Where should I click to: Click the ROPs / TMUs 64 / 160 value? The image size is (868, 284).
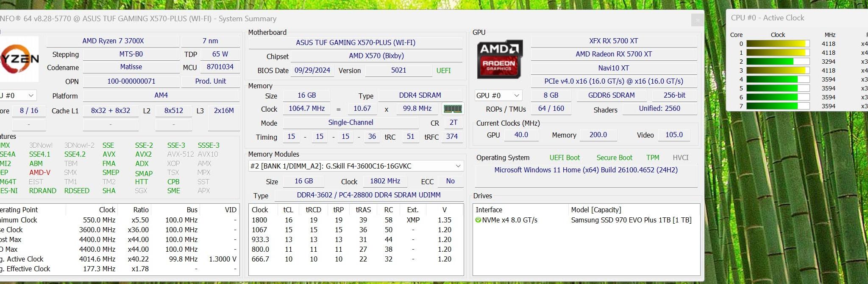pos(551,109)
